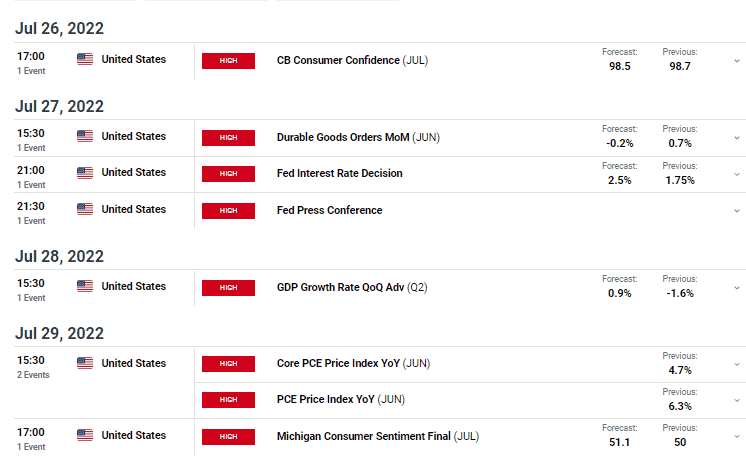The height and width of the screenshot is (472, 746).
Task: Click the HIGH badge for CB Consumer Confidence
Action: [228, 60]
